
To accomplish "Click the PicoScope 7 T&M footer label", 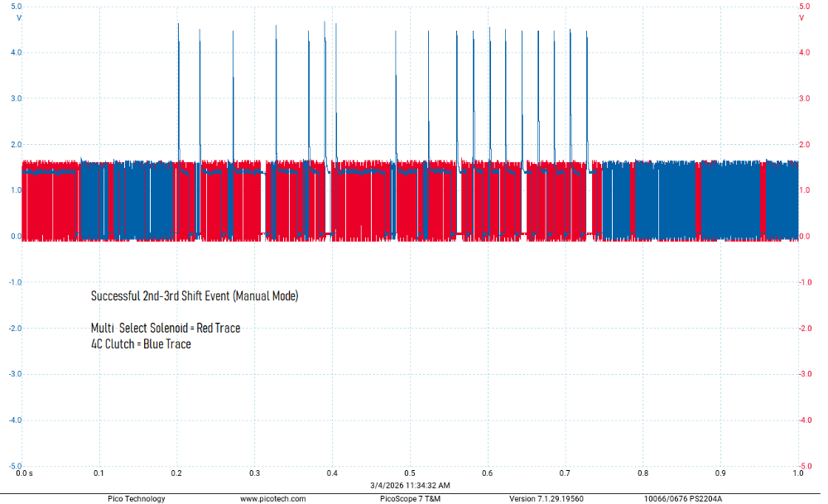I will 410,498.
